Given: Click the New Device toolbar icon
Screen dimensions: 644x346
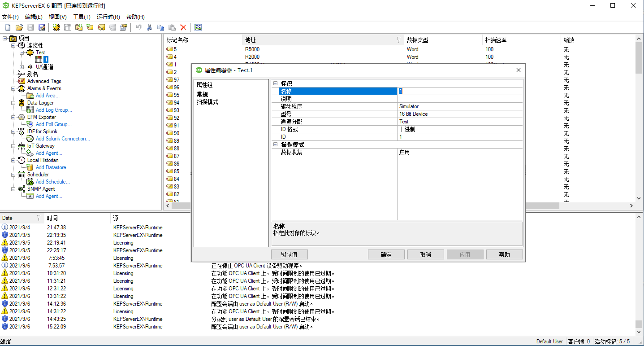Looking at the screenshot, I should pos(68,27).
